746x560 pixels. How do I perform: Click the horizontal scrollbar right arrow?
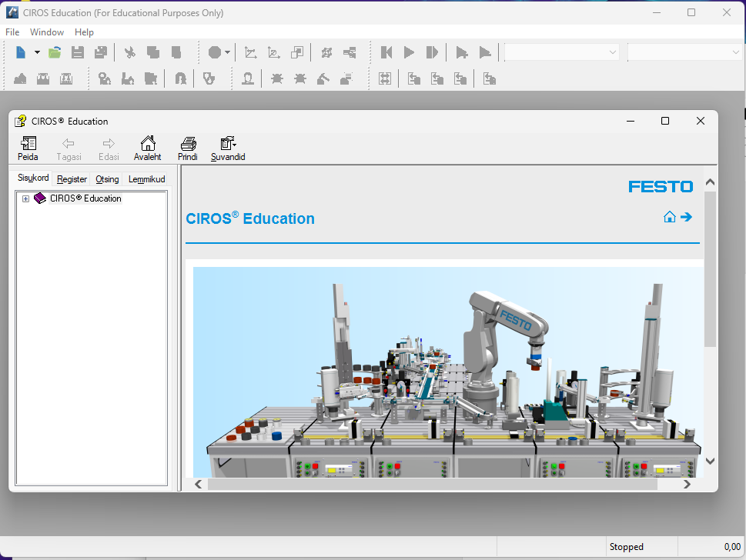coord(687,485)
